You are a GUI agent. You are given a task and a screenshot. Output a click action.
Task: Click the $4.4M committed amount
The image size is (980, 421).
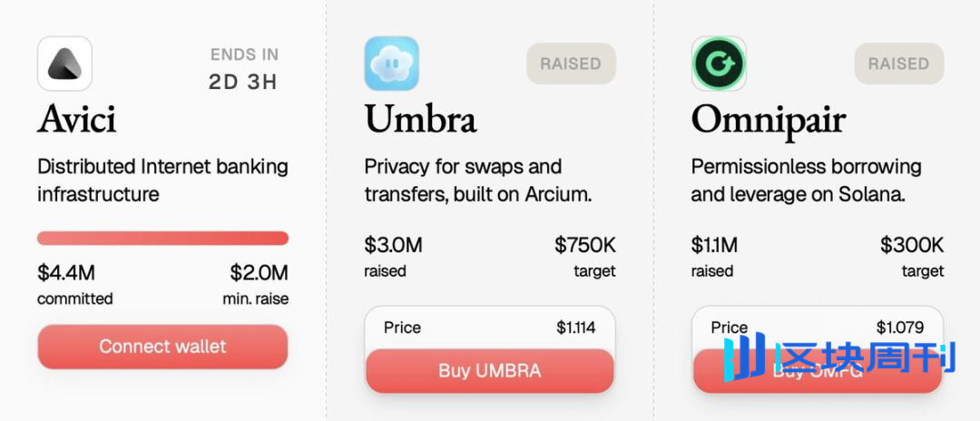pos(66,272)
